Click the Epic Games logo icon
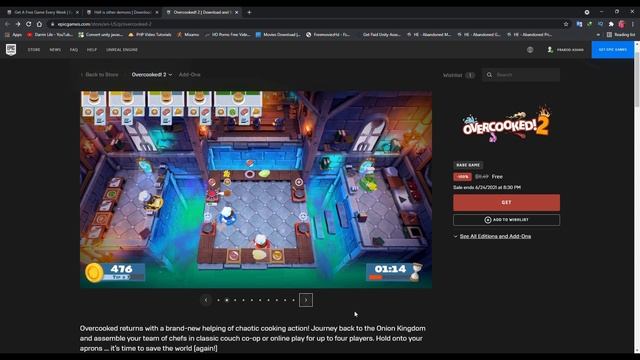Screen dimensions: 640x360 pyautogui.click(x=11, y=50)
